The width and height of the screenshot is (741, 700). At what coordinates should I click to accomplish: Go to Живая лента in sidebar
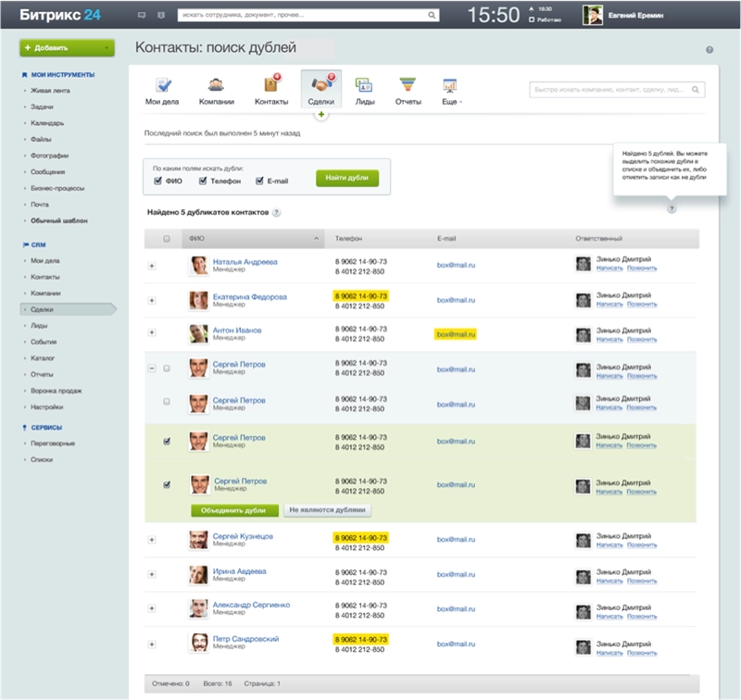tap(50, 91)
